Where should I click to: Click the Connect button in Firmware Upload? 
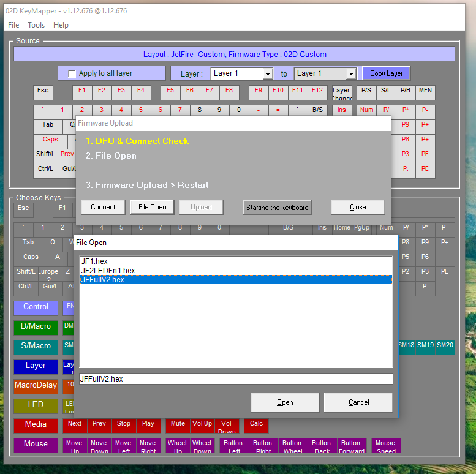click(x=103, y=207)
